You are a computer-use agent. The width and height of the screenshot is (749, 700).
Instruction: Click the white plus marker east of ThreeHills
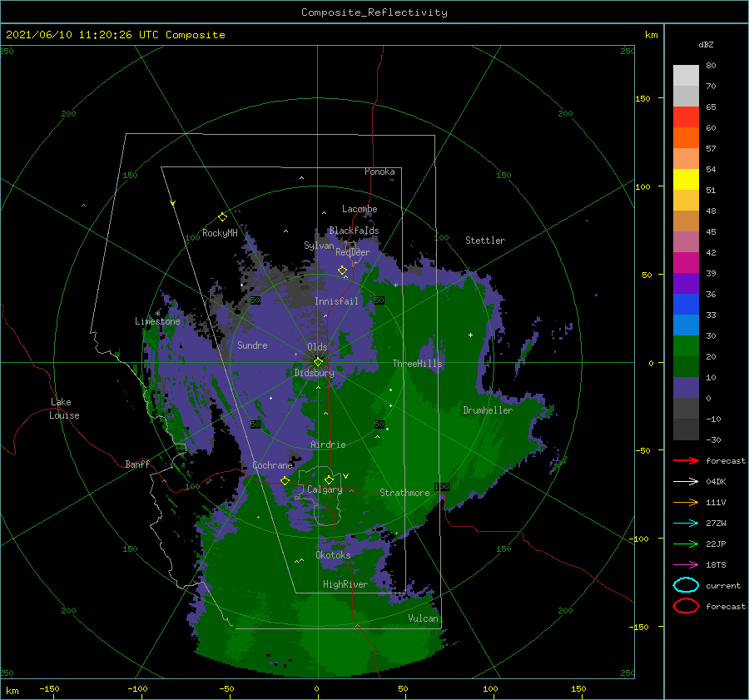coord(470,335)
